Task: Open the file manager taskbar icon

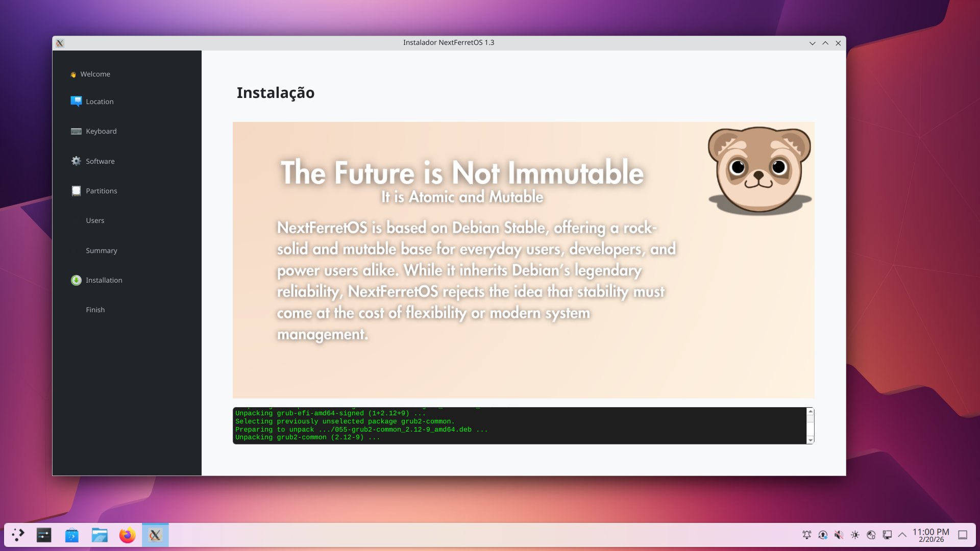Action: pos(100,535)
